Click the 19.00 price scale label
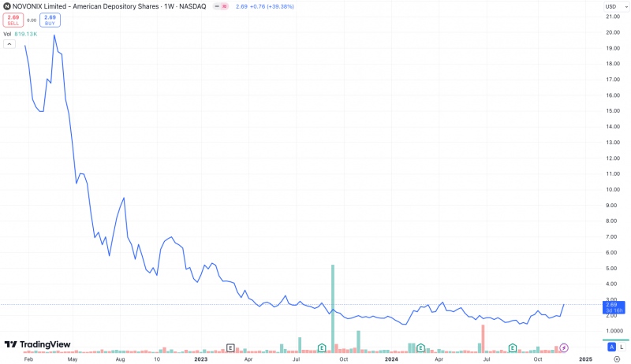Viewport: 631px width, 364px height. click(x=613, y=48)
